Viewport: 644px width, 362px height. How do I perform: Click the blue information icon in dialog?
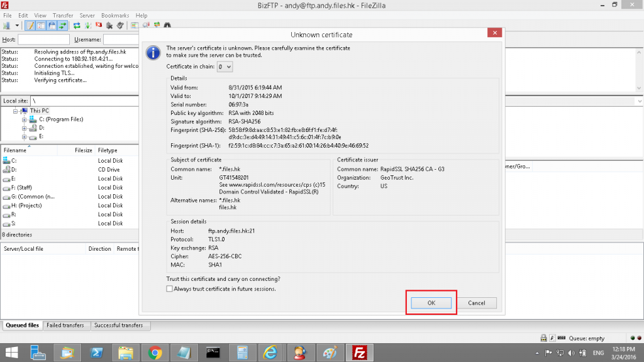153,53
